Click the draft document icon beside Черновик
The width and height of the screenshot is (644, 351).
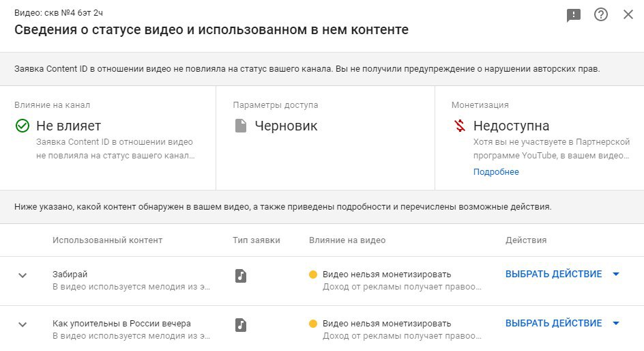pyautogui.click(x=241, y=126)
